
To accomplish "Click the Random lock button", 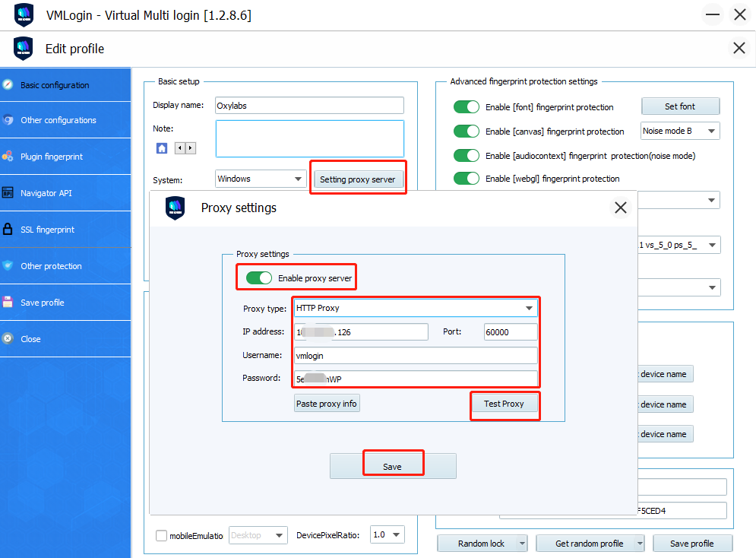I will point(477,544).
